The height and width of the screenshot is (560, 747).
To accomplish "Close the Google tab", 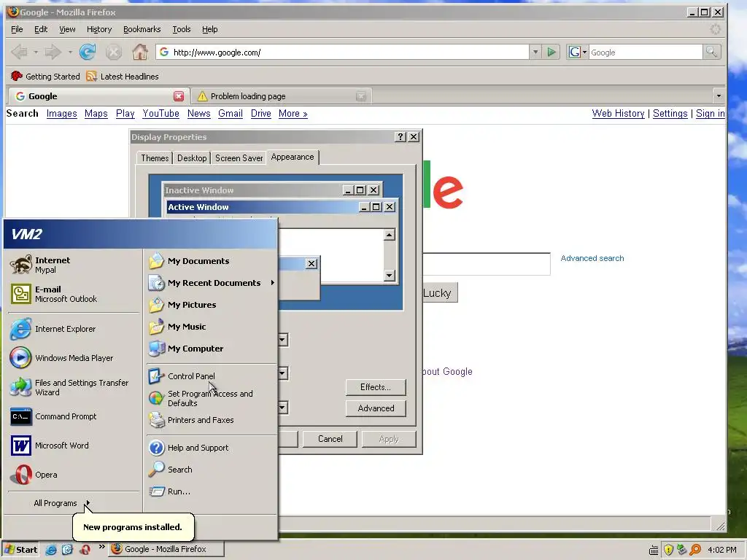I will pyautogui.click(x=179, y=96).
